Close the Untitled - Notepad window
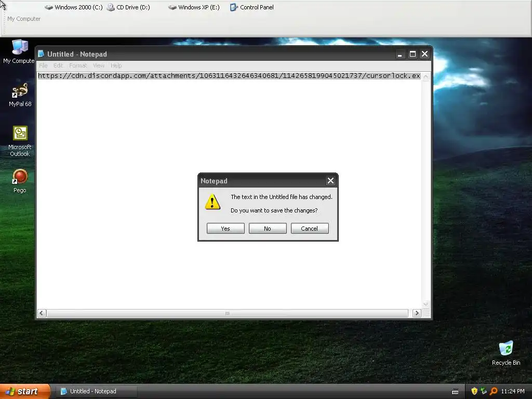 point(425,54)
